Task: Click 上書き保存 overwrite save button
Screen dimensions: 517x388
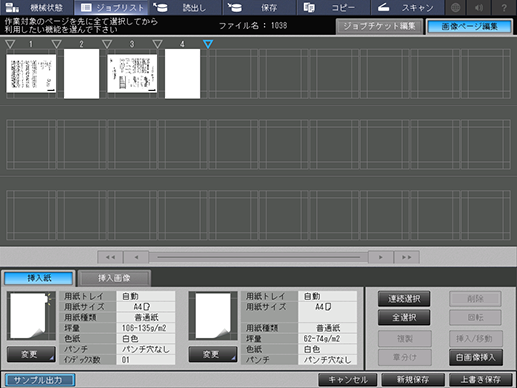Action: click(481, 380)
